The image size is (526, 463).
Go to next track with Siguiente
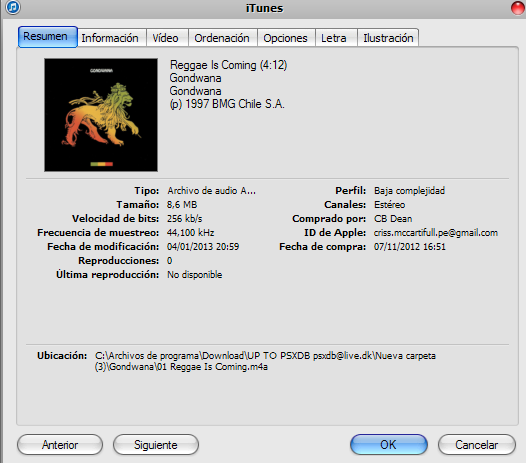point(156,445)
